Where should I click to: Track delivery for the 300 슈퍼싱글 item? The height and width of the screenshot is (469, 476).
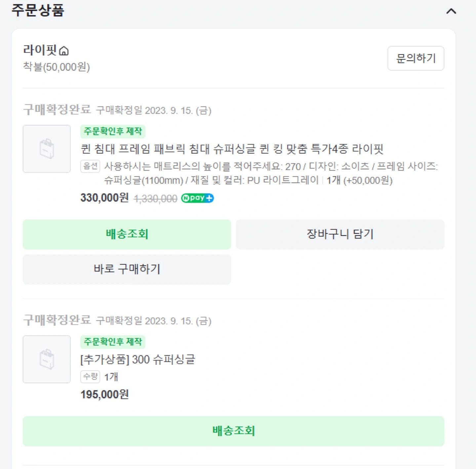233,431
